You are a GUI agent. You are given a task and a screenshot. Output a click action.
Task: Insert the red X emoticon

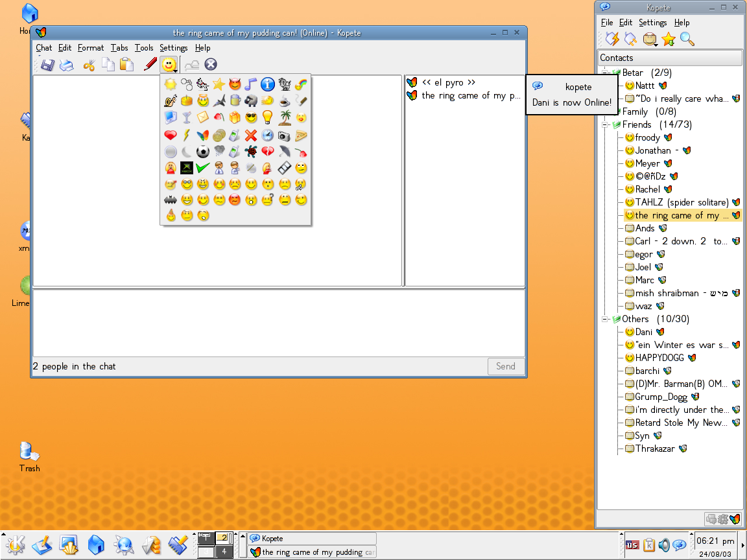[251, 135]
